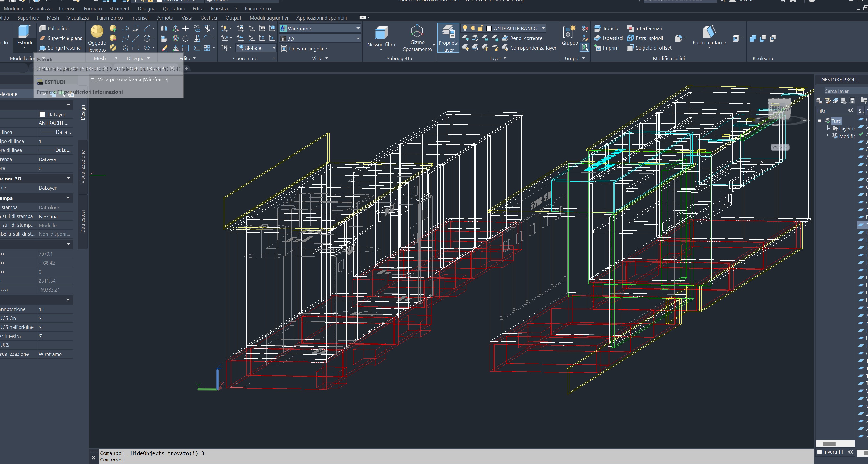Click the Design palette side tab
The image size is (868, 464).
pos(83,113)
